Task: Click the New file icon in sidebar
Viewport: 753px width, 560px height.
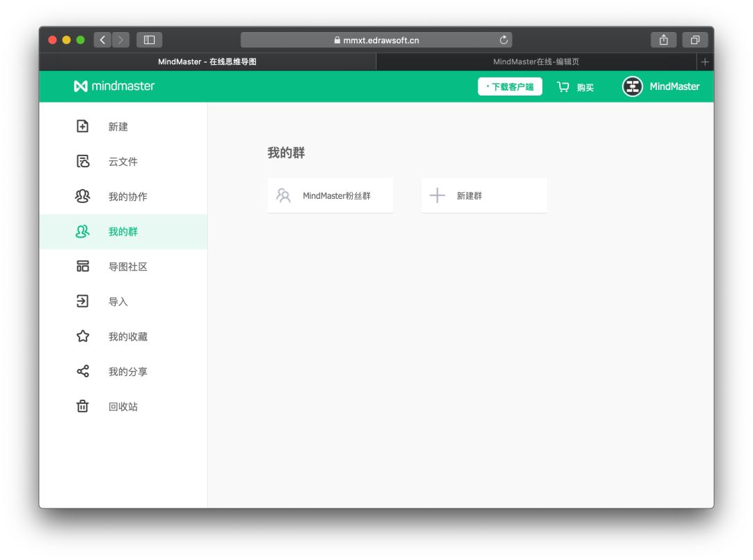Action: click(82, 126)
